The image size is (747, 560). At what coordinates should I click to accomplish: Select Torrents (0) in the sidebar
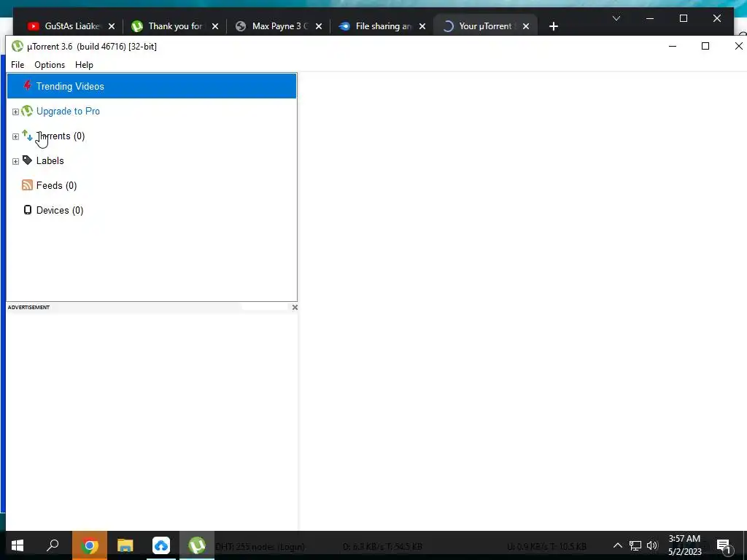(61, 136)
